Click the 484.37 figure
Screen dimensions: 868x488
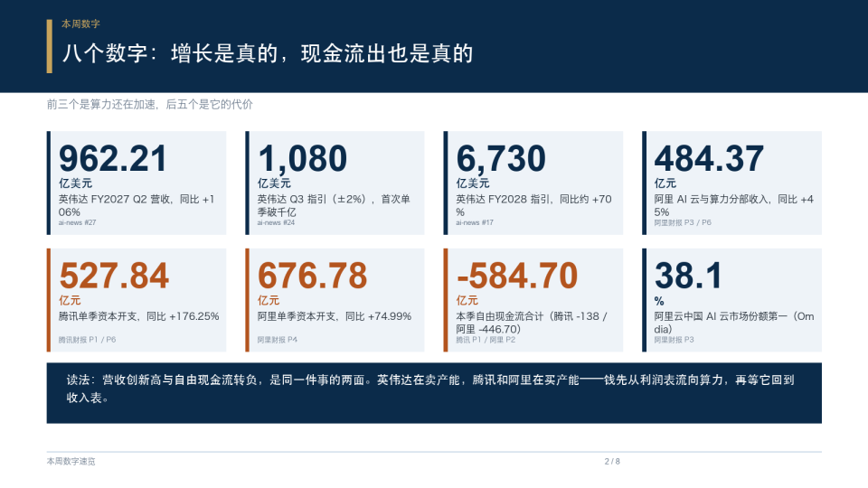tap(709, 158)
